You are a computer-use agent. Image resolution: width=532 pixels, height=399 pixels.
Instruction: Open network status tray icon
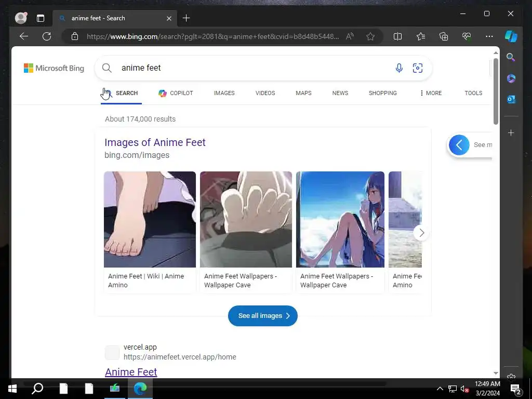point(453,389)
